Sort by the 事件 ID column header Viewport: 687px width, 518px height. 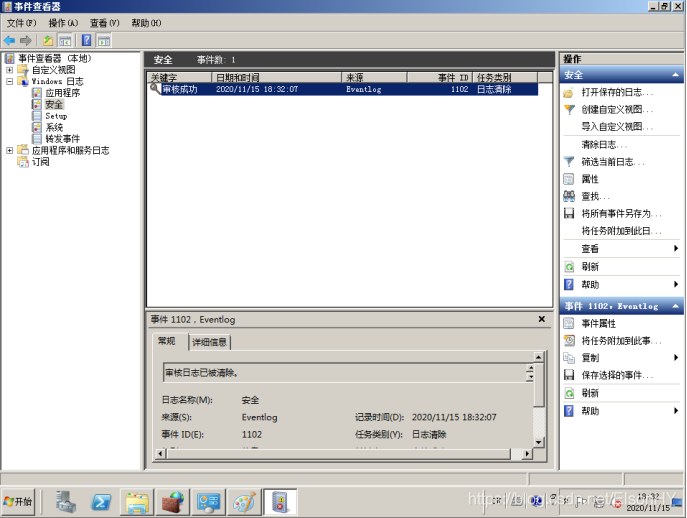[x=439, y=78]
